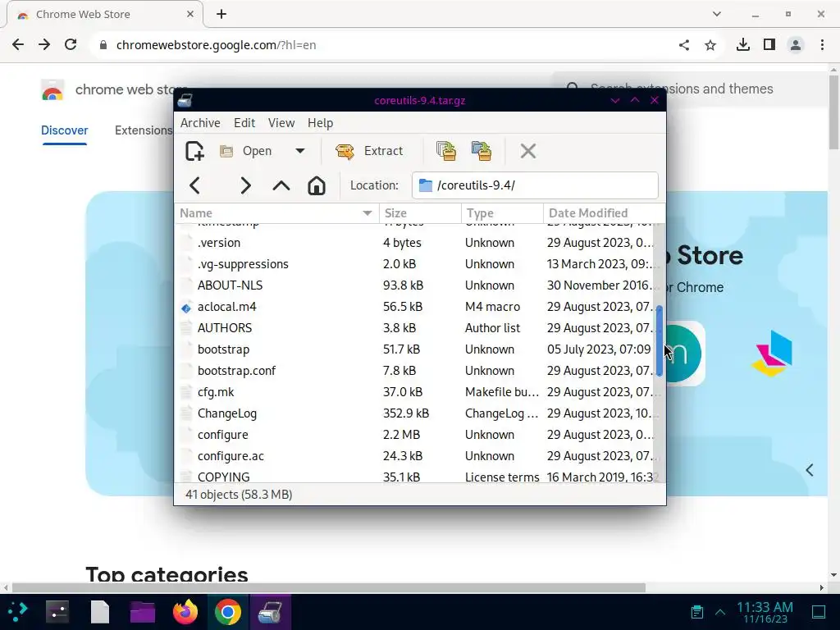Open the taskbar application launcher icon
The width and height of the screenshot is (840, 630).
[18, 612]
